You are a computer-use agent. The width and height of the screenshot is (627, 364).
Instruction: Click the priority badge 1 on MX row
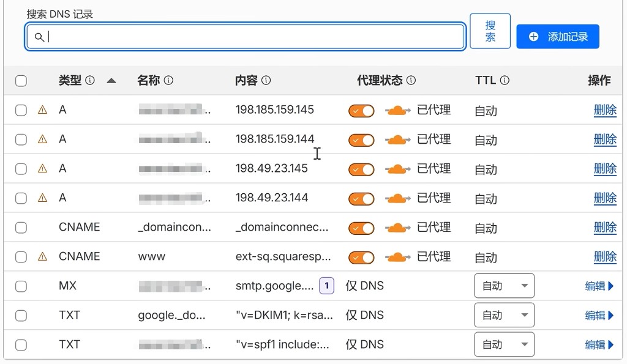click(327, 286)
